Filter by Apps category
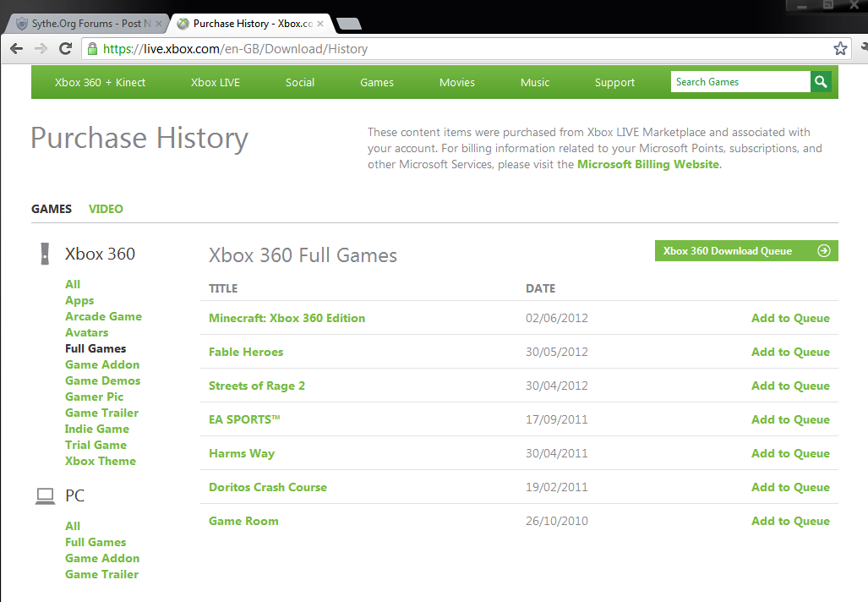868x602 pixels. (79, 301)
